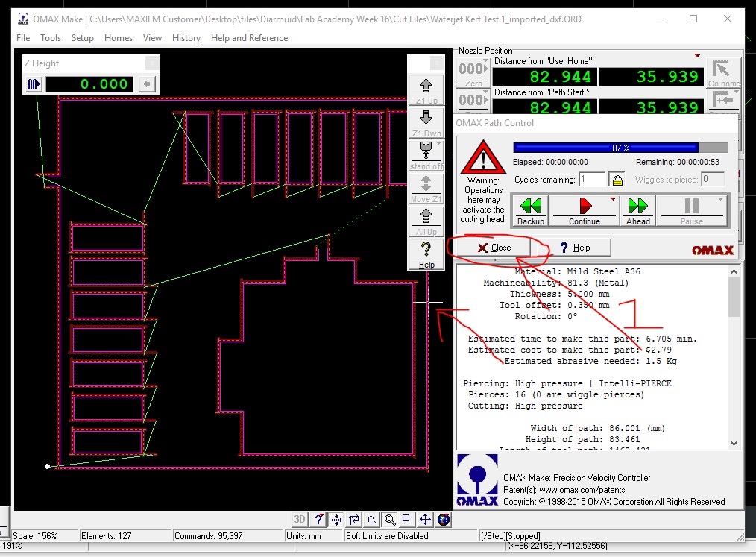
Task: Select the four-way pan arrows tool
Action: [336, 520]
